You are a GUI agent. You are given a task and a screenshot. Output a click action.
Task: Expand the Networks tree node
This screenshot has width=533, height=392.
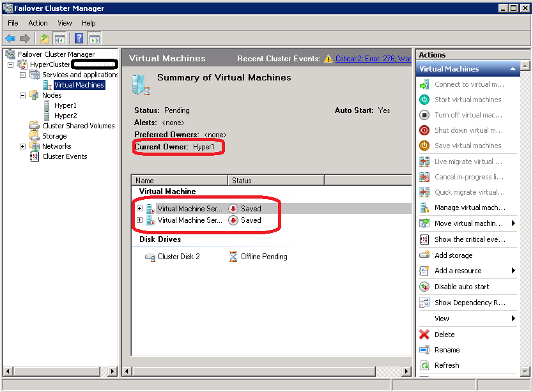(23, 146)
